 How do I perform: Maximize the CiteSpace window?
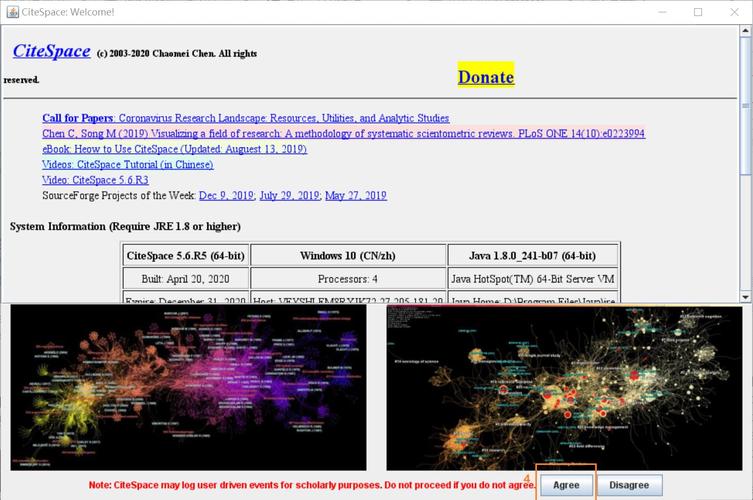[698, 12]
